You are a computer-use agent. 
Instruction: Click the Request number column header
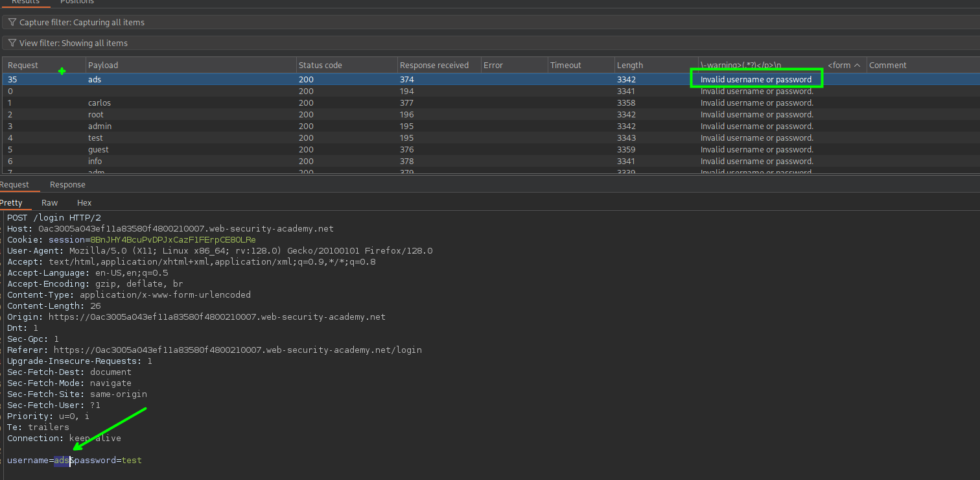23,66
